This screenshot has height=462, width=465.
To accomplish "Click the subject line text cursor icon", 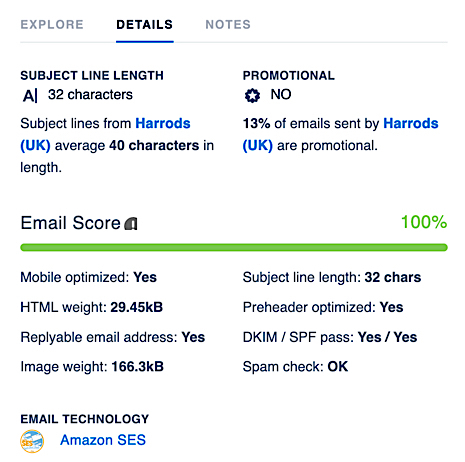I will [30, 96].
